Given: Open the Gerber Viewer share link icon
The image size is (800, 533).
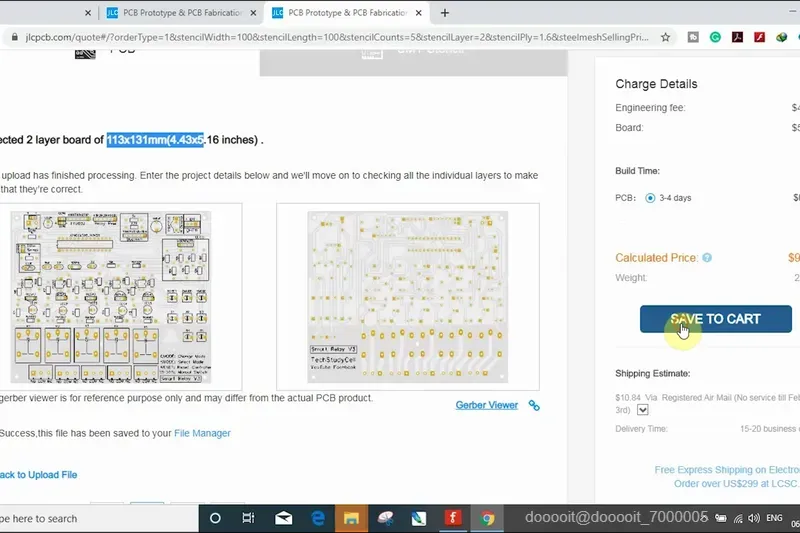Looking at the screenshot, I should coord(534,405).
